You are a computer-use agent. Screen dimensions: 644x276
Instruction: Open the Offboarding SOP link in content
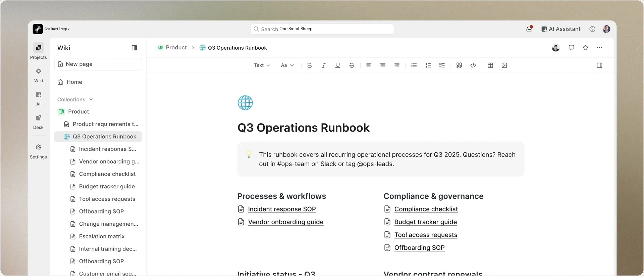coord(419,248)
